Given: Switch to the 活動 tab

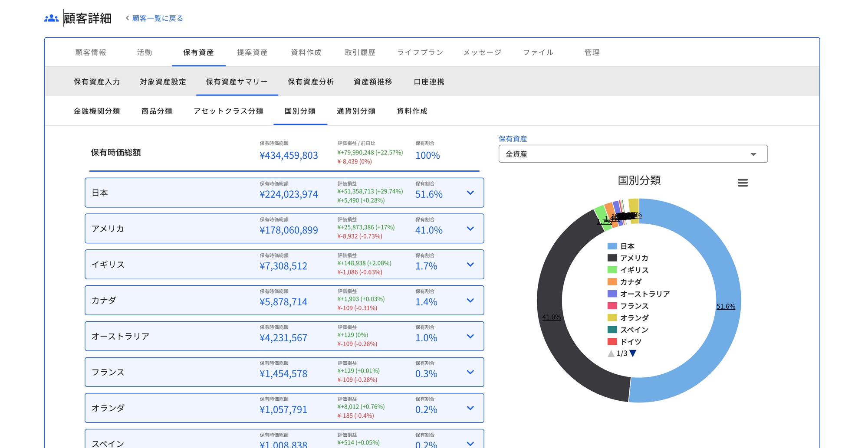Looking at the screenshot, I should coord(145,52).
